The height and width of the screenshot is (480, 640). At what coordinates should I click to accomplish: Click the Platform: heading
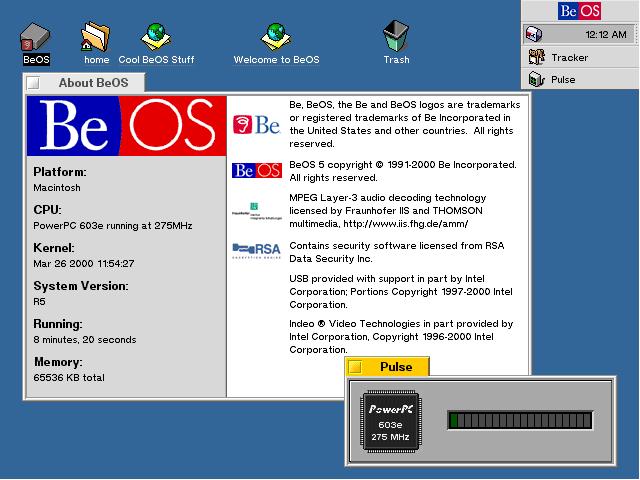tap(60, 172)
